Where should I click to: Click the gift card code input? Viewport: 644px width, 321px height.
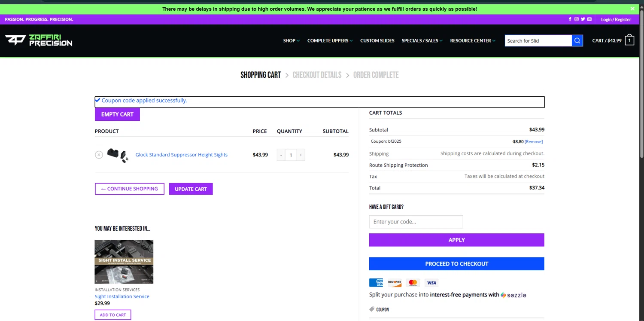point(416,222)
